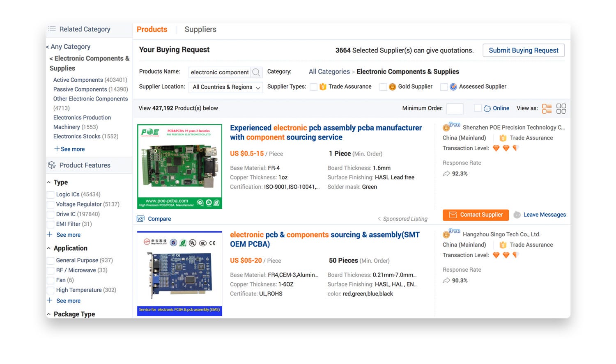This screenshot has width=616, height=364.
Task: Click the Leave Messages chat icon
Action: coord(517,215)
